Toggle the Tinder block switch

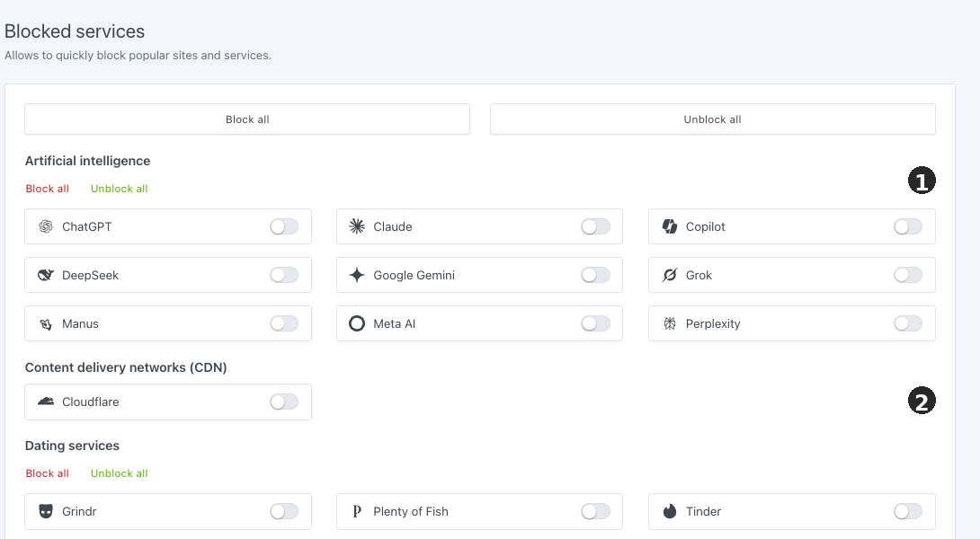[x=908, y=511]
